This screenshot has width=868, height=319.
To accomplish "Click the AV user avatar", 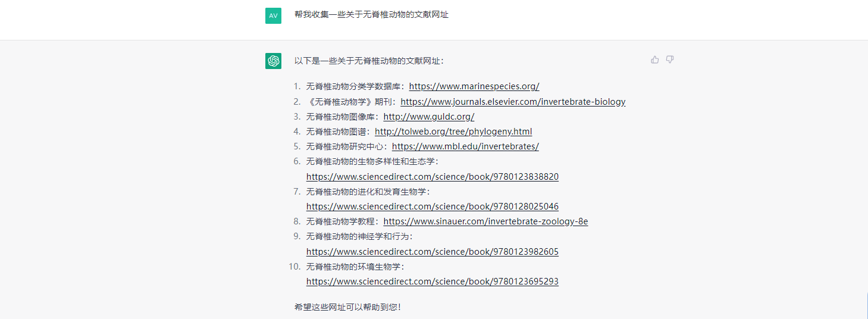I will [x=273, y=15].
